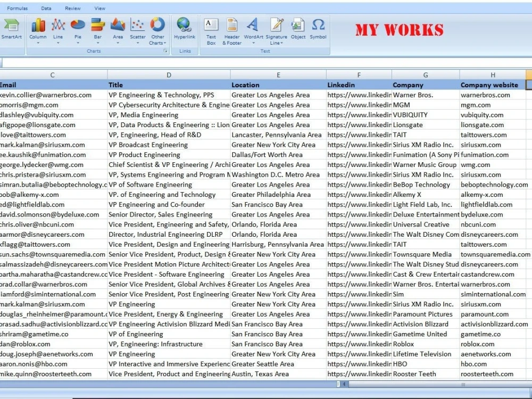
Task: Open Other Charts gallery
Action: coord(157,31)
